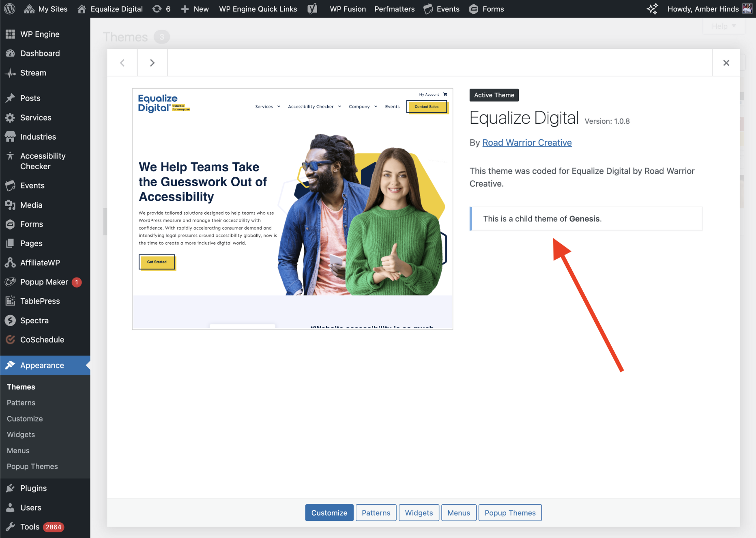Click the user avatar in admin bar
Image resolution: width=756 pixels, height=538 pixels.
pos(747,9)
